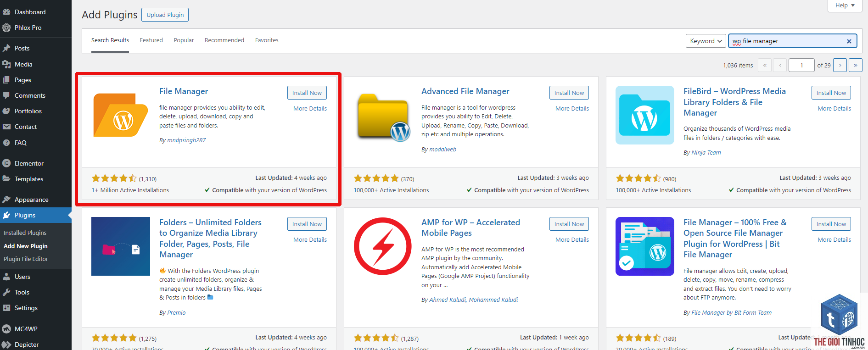This screenshot has width=868, height=350.
Task: Click the FAQ question mark icon
Action: tap(6, 143)
